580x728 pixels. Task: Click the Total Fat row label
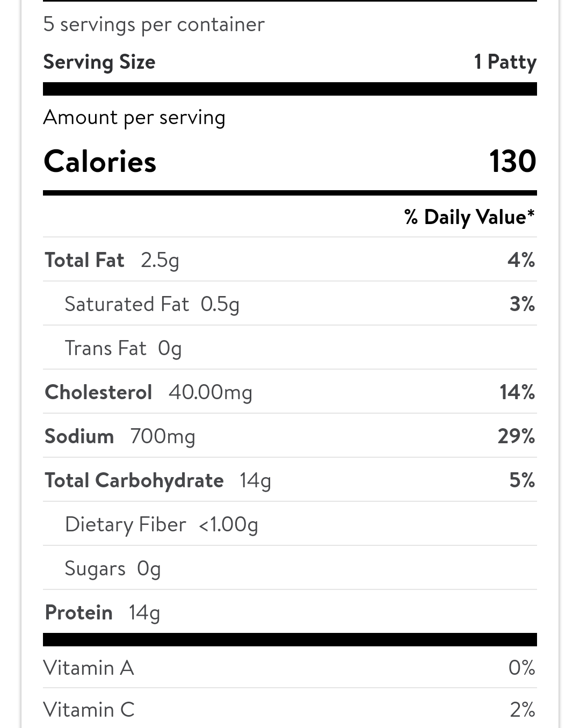(x=84, y=261)
